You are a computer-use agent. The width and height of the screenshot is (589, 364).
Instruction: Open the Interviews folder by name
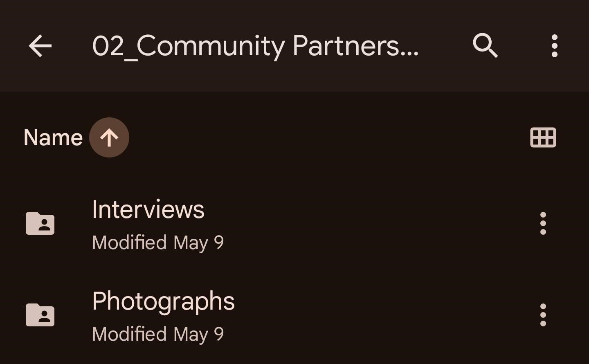point(148,209)
